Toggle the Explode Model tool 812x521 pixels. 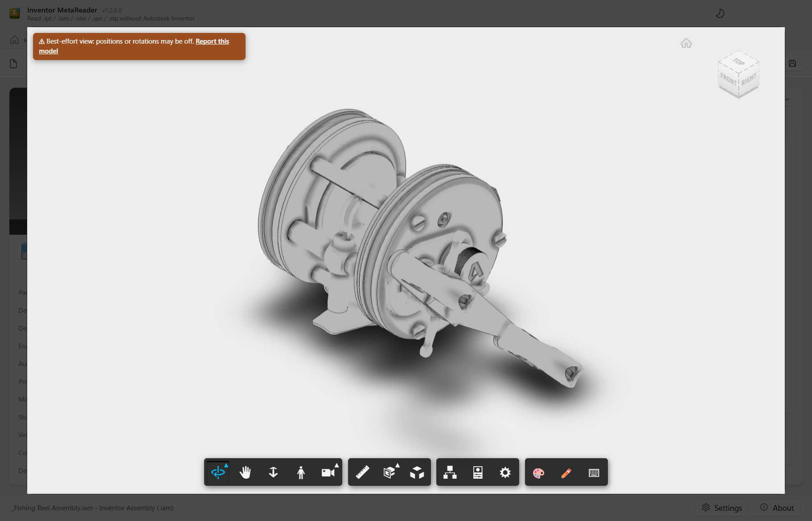click(x=417, y=472)
